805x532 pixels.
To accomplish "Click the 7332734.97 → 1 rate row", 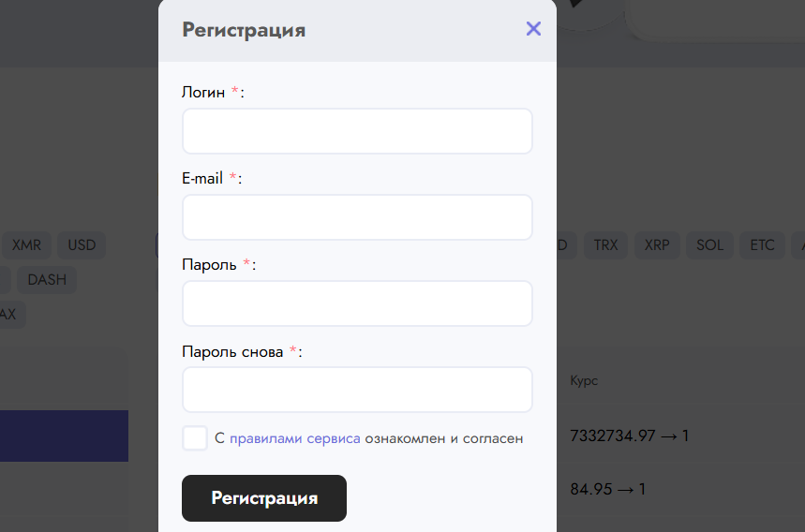I will [x=629, y=436].
